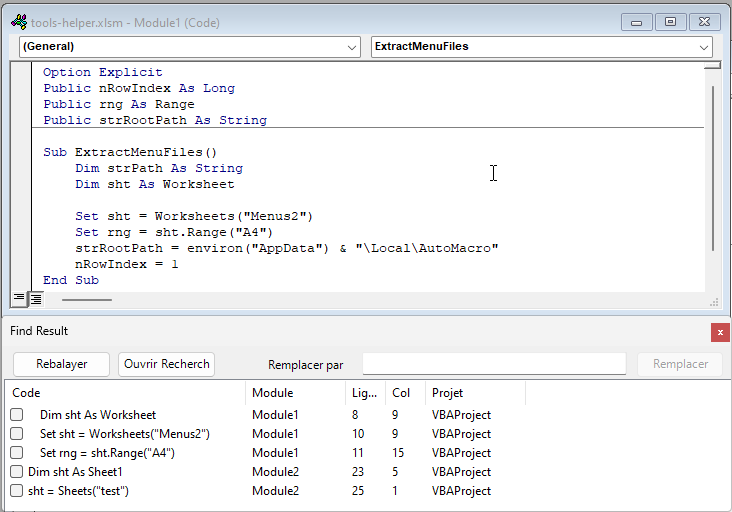This screenshot has width=732, height=512.
Task: Click the Rebalayer button
Action: tap(62, 364)
